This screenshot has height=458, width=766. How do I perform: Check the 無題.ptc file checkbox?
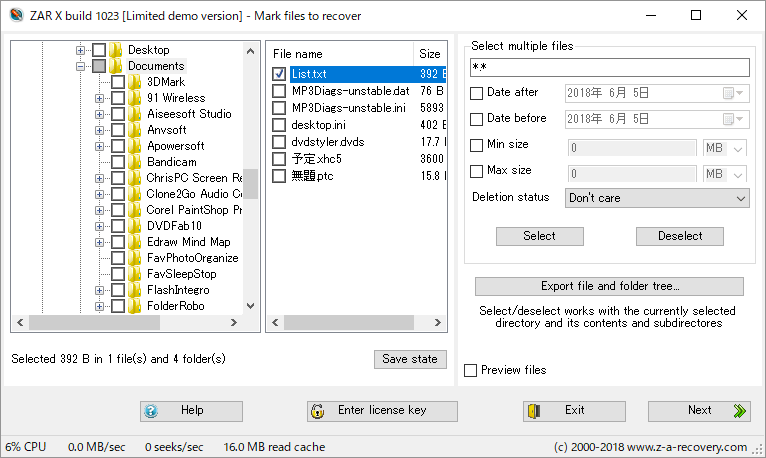(x=279, y=176)
